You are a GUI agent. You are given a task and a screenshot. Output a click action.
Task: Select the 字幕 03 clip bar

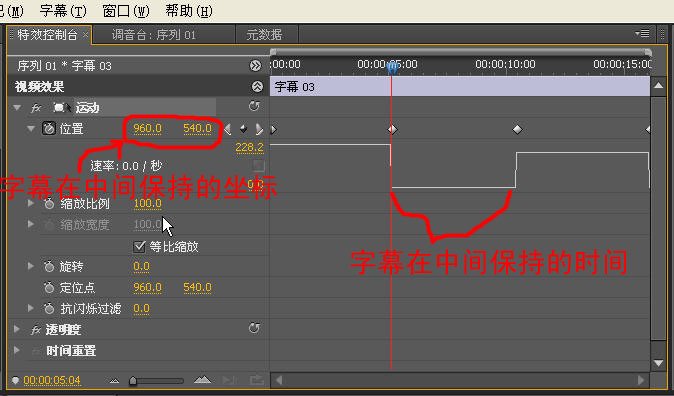460,87
